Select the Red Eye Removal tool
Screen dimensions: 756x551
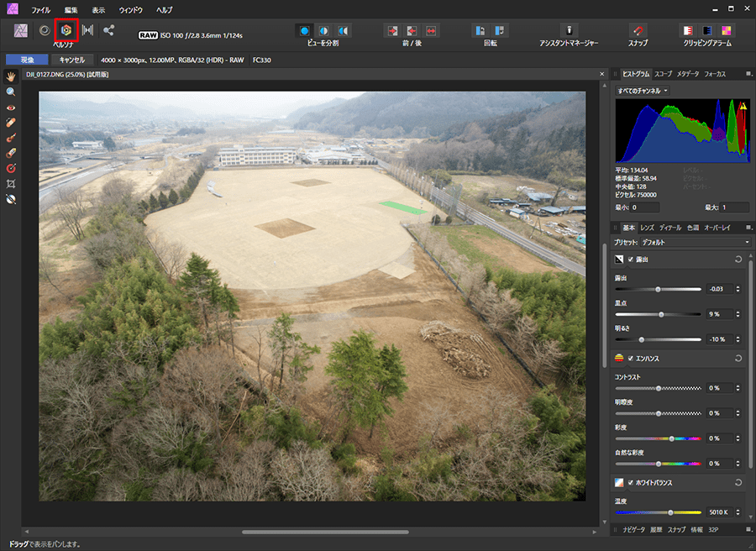click(11, 108)
